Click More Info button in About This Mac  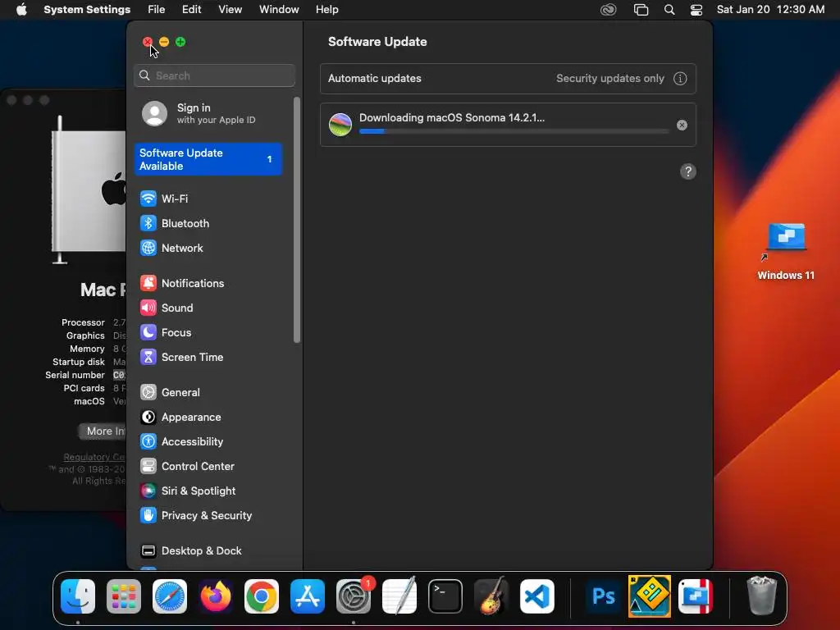pos(102,431)
